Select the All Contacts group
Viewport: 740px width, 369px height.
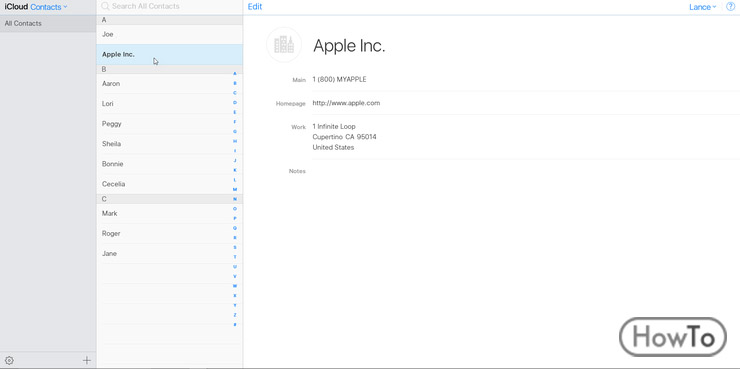[x=48, y=23]
